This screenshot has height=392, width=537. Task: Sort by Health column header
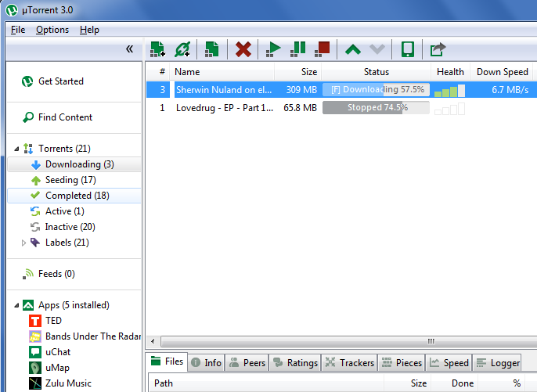[450, 72]
